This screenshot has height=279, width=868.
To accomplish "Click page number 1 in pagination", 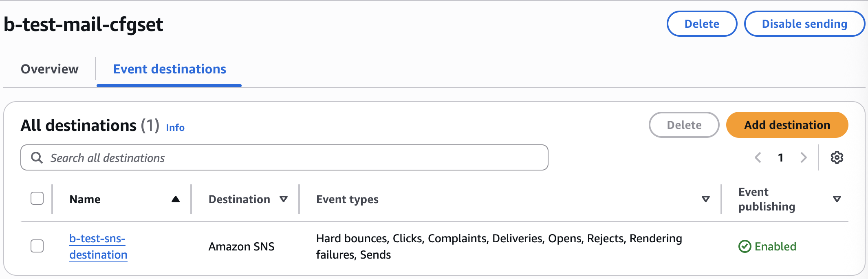I will (780, 157).
